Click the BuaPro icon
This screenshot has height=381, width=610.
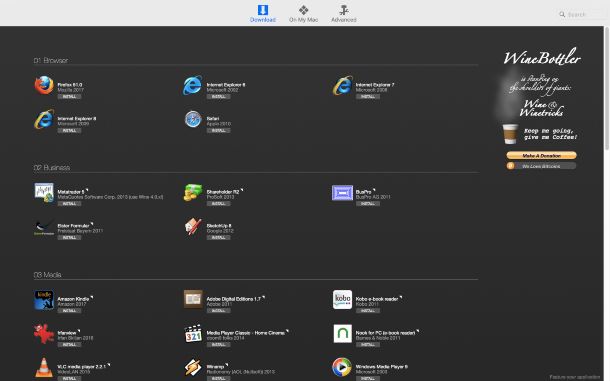[342, 193]
